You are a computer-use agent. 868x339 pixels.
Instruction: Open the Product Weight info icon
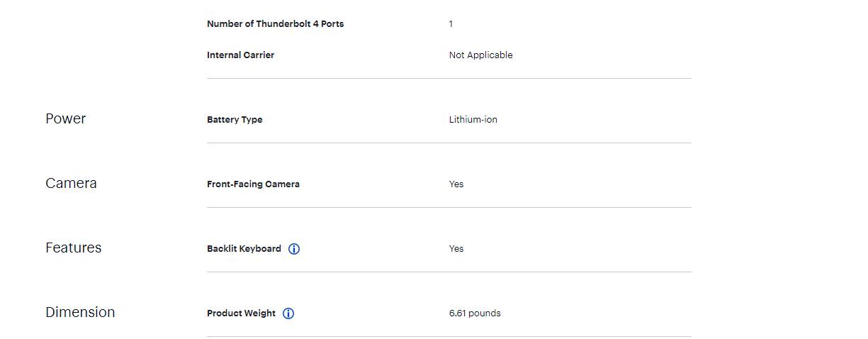(x=288, y=313)
